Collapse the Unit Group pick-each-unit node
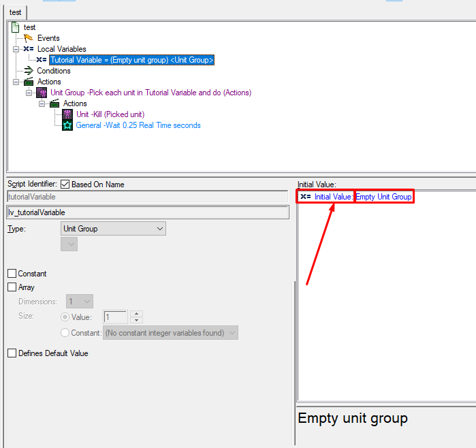Screen dimensions: 476x448 29,93
